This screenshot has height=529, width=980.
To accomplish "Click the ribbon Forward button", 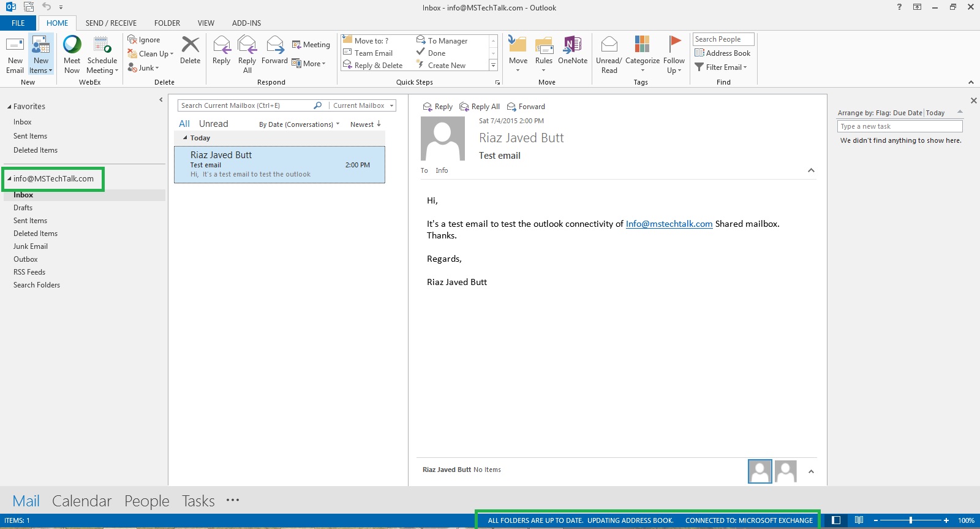I will click(x=274, y=50).
